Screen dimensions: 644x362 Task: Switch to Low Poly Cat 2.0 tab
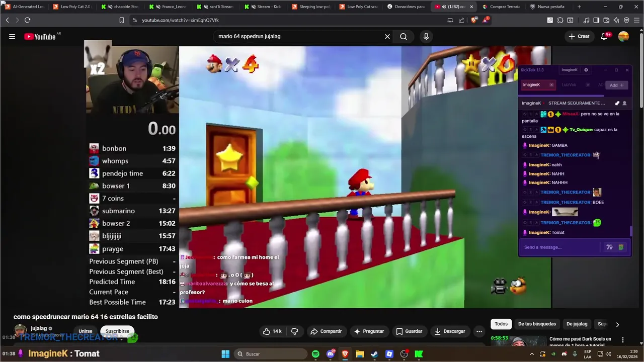click(x=71, y=7)
